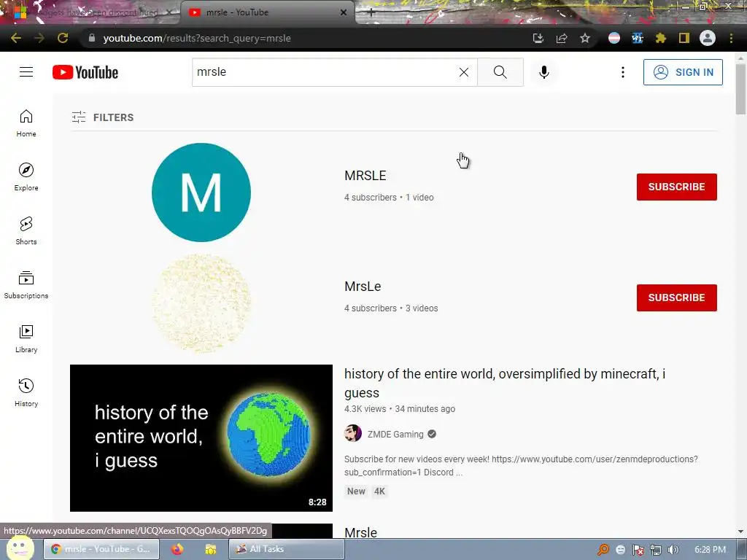Open the Chrome three-dot menu
This screenshot has width=747, height=560.
(731, 38)
